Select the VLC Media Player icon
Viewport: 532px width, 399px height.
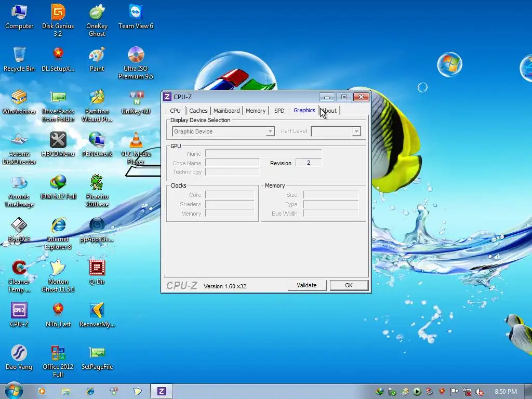click(x=136, y=148)
